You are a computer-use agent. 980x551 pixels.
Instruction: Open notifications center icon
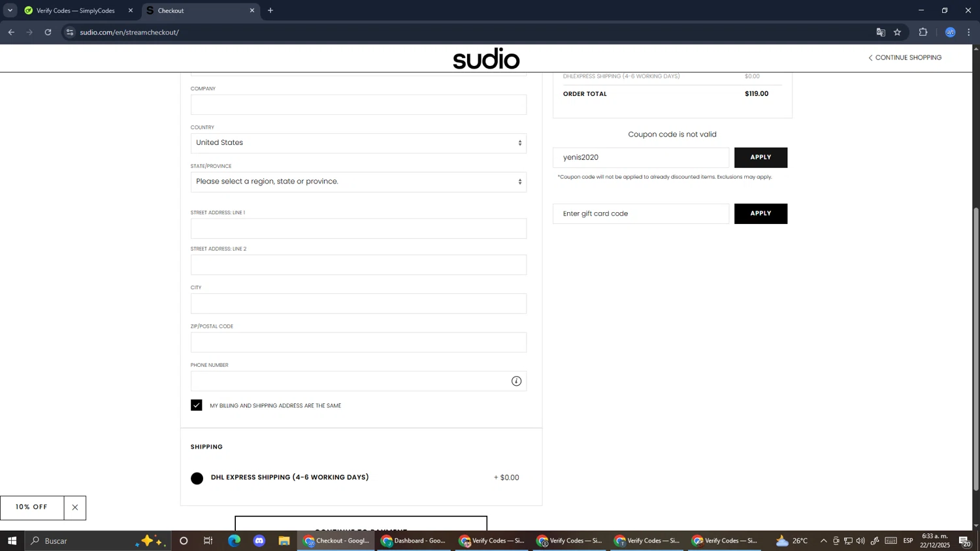tap(965, 541)
